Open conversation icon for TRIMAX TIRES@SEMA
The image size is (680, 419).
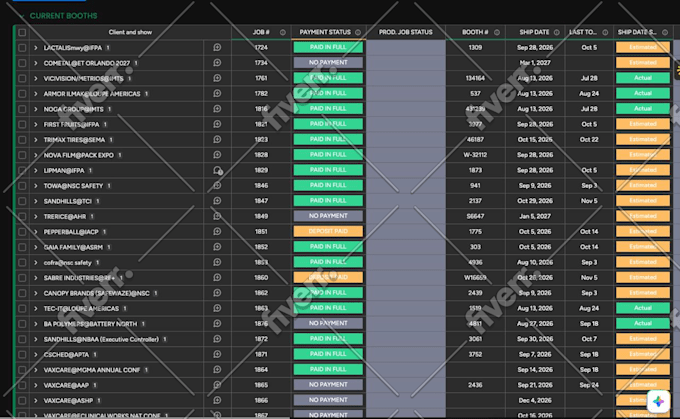217,140
